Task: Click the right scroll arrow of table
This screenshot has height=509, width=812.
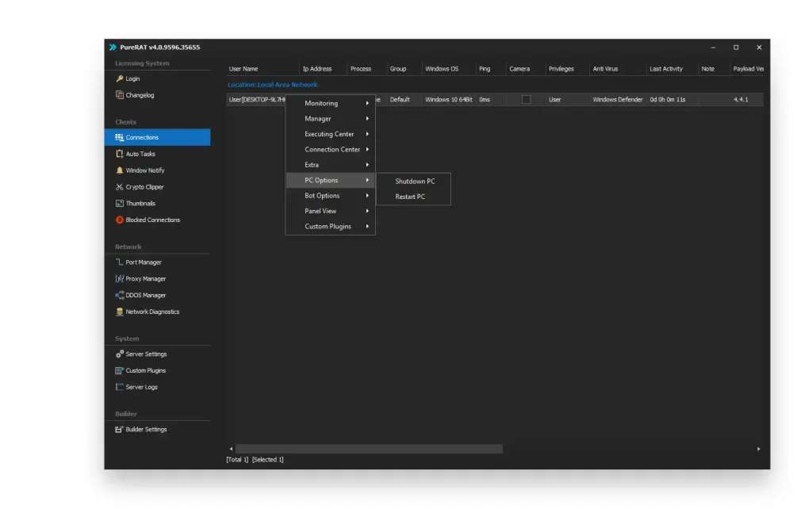Action: (x=758, y=449)
